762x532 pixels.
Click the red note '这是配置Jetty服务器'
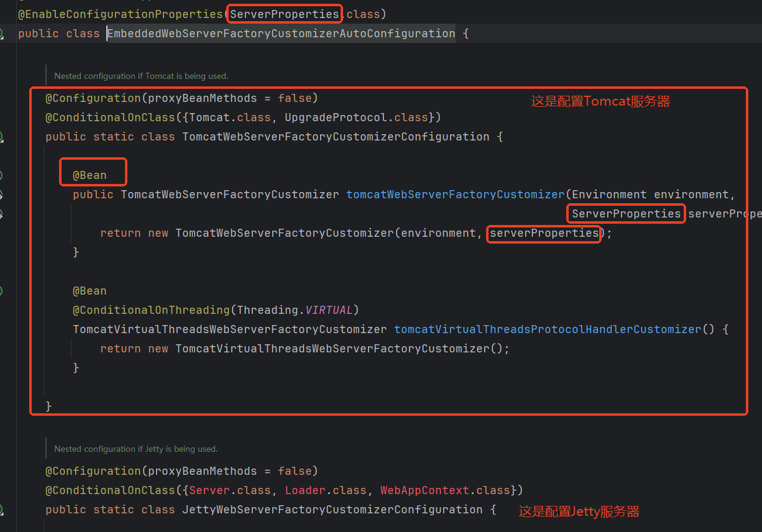point(579,511)
